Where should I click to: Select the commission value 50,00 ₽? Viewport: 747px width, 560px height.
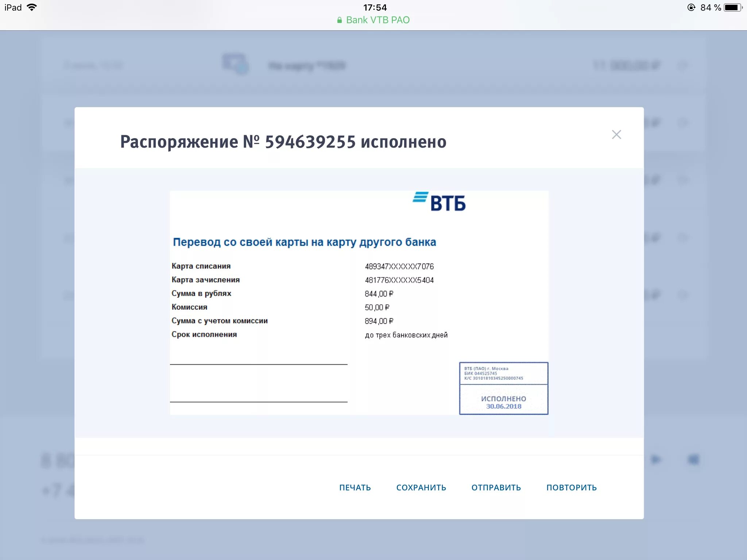377,307
